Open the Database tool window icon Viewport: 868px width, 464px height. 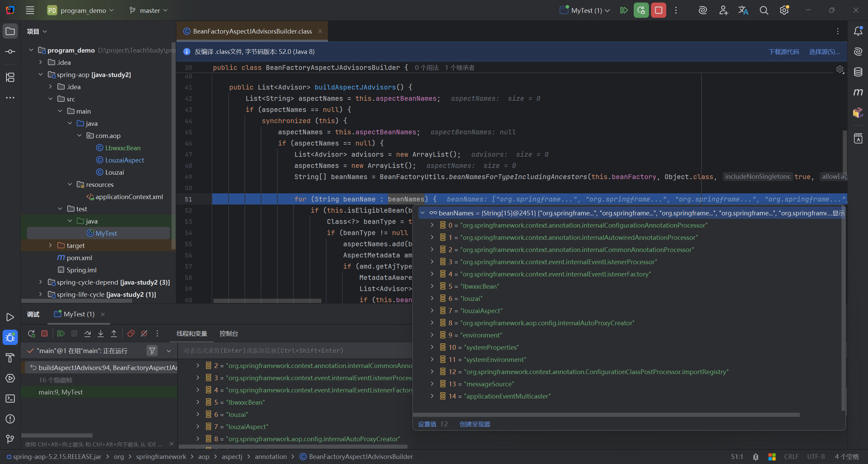point(858,72)
